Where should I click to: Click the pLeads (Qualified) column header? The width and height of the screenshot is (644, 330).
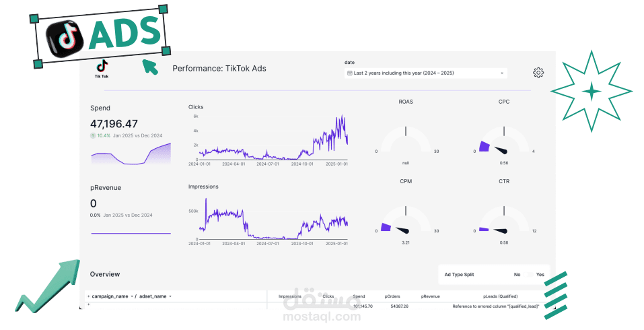(500, 296)
